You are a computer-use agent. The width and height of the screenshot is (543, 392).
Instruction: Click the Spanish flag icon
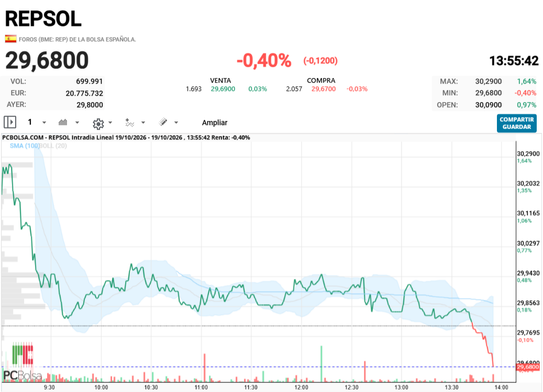coord(11,39)
